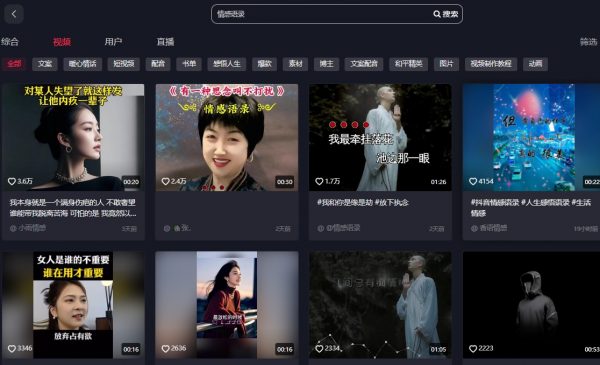Click the 00:20 duration badge

pyautogui.click(x=131, y=182)
